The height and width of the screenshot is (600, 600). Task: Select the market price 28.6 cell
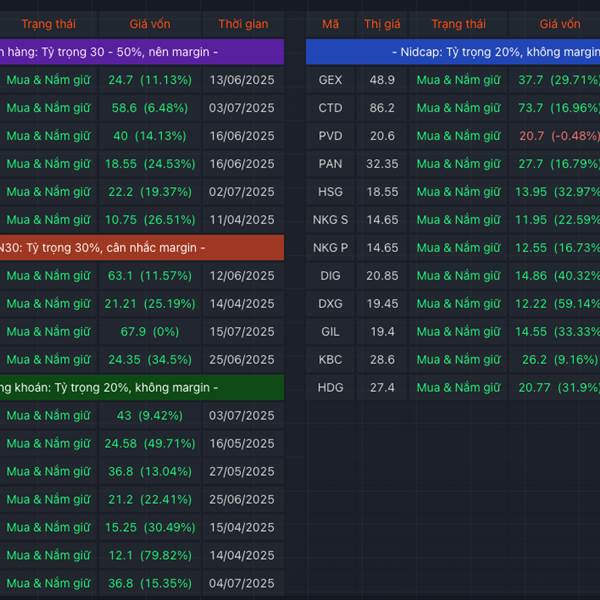click(x=382, y=360)
